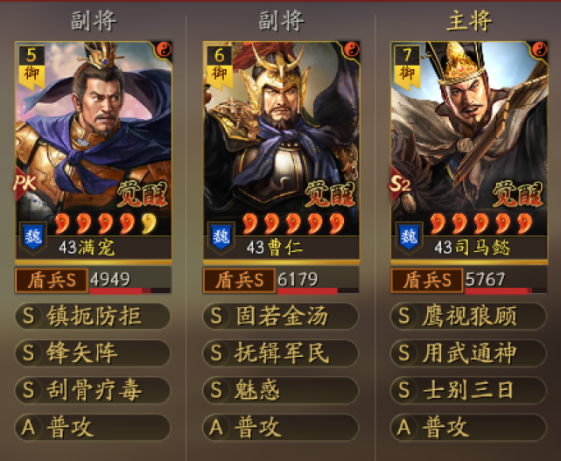Click the yin-yang icon on 满宠's card

tap(164, 50)
